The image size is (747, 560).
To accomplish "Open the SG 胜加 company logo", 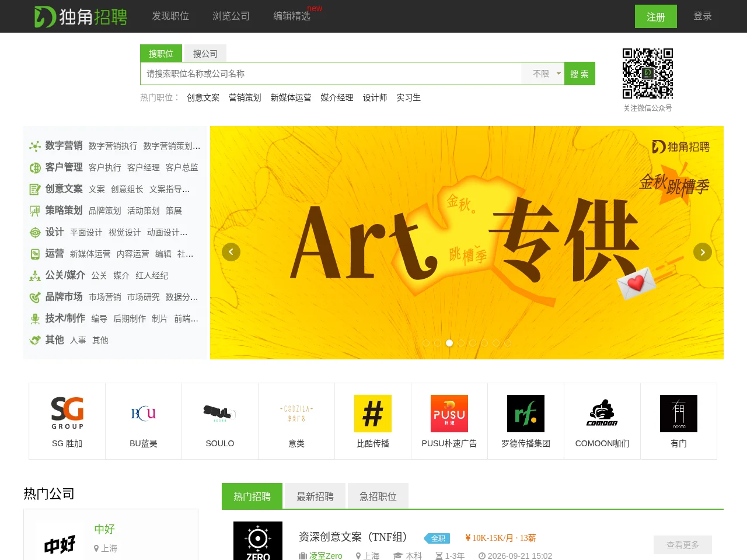I will pos(67,413).
